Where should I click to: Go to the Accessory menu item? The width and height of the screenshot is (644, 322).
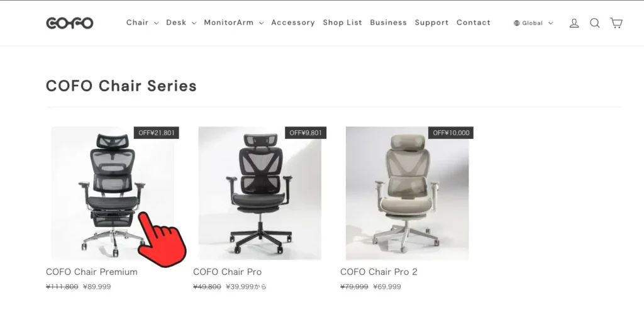[293, 23]
